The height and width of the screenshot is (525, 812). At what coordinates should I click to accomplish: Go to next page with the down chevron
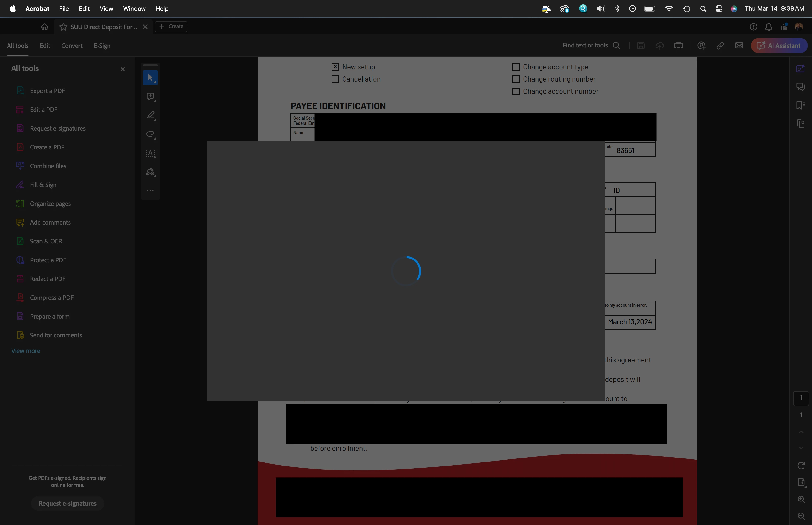tap(801, 448)
